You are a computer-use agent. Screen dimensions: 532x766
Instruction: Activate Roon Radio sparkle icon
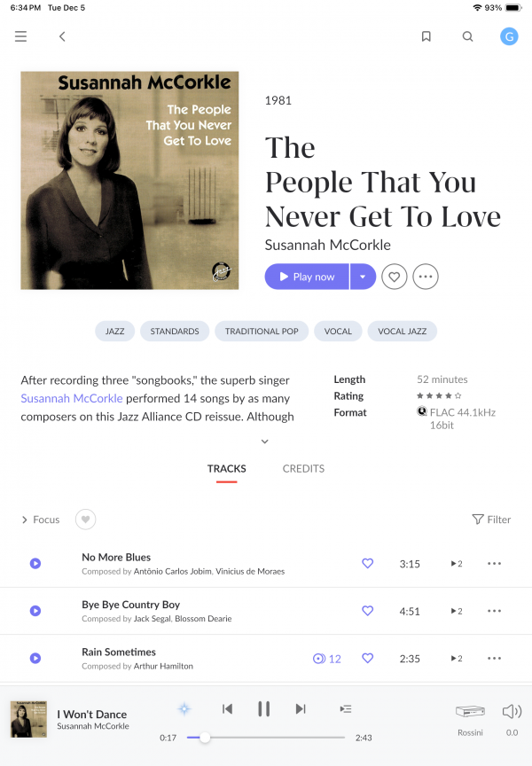tap(184, 709)
